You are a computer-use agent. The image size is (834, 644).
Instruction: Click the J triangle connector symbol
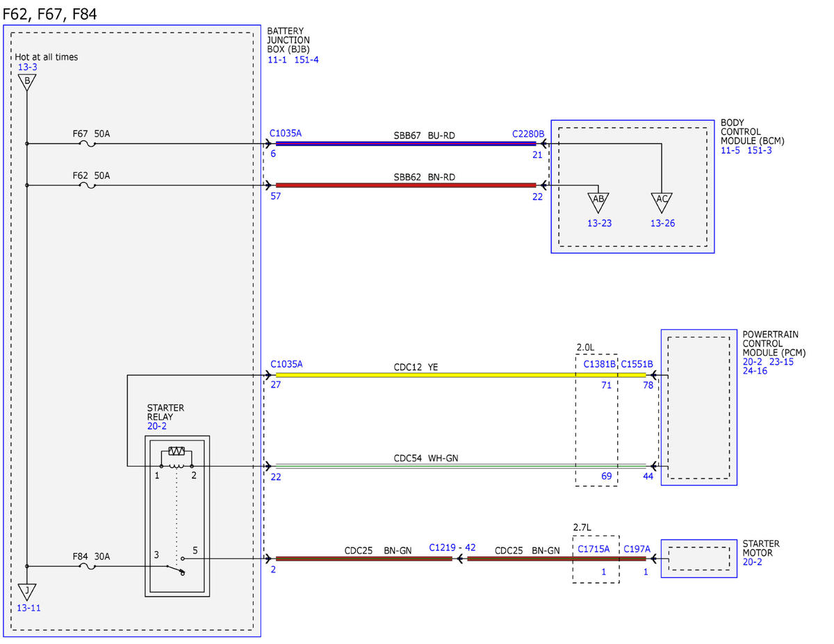pos(26,593)
